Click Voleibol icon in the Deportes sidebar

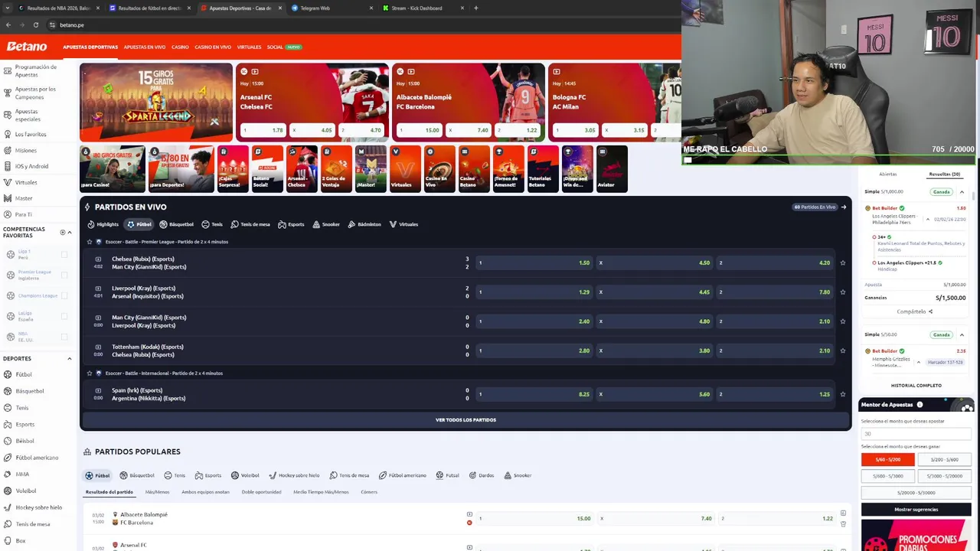[8, 491]
